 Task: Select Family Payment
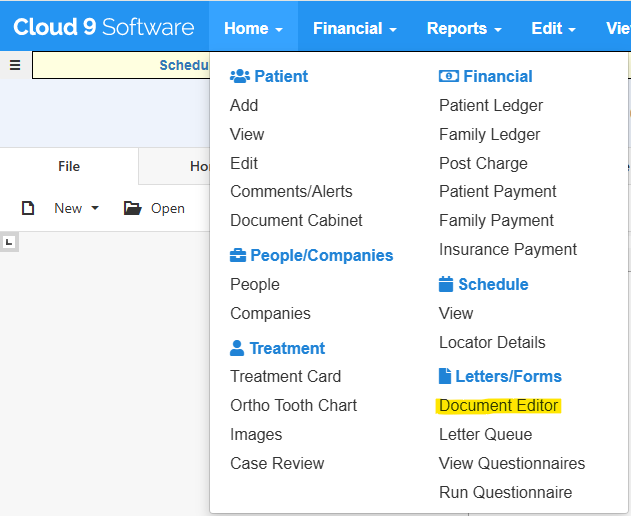tap(496, 221)
